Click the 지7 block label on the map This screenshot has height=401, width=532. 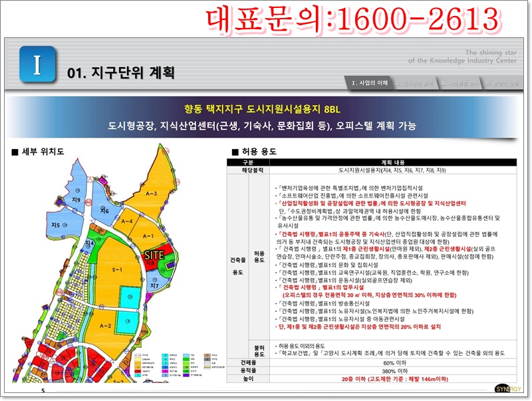coord(154,286)
